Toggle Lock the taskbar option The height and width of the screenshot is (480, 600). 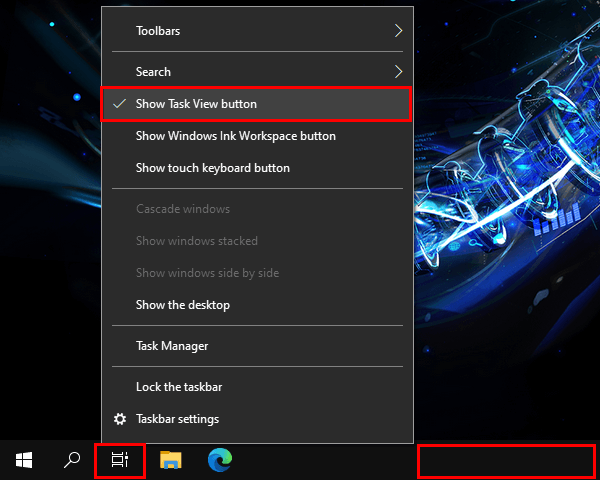pos(256,387)
